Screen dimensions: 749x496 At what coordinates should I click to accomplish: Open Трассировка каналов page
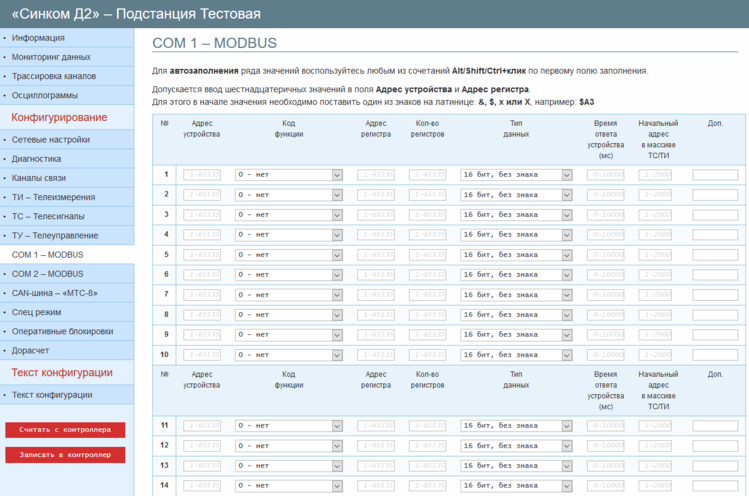[54, 76]
